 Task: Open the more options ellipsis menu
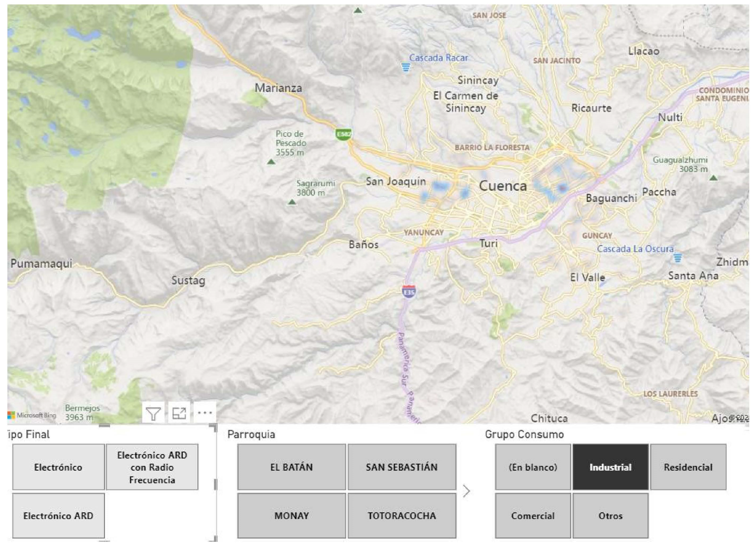pos(205,413)
